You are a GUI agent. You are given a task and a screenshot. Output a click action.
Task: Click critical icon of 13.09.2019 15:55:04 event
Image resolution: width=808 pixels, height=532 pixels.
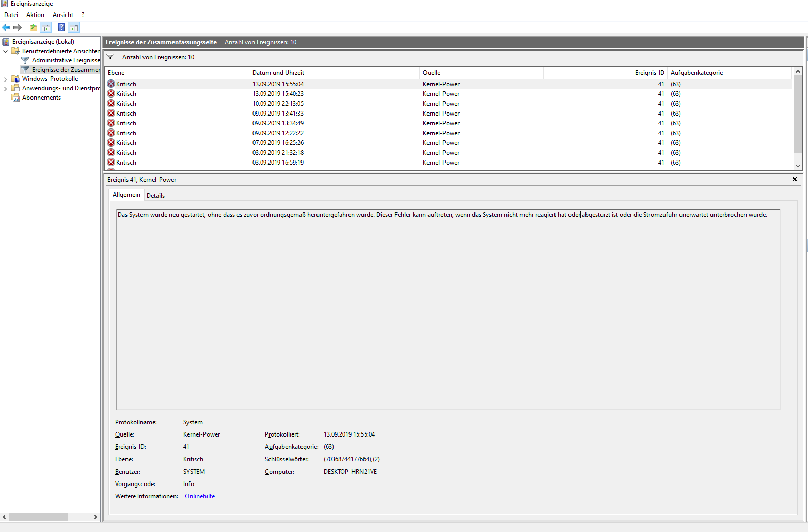click(111, 84)
